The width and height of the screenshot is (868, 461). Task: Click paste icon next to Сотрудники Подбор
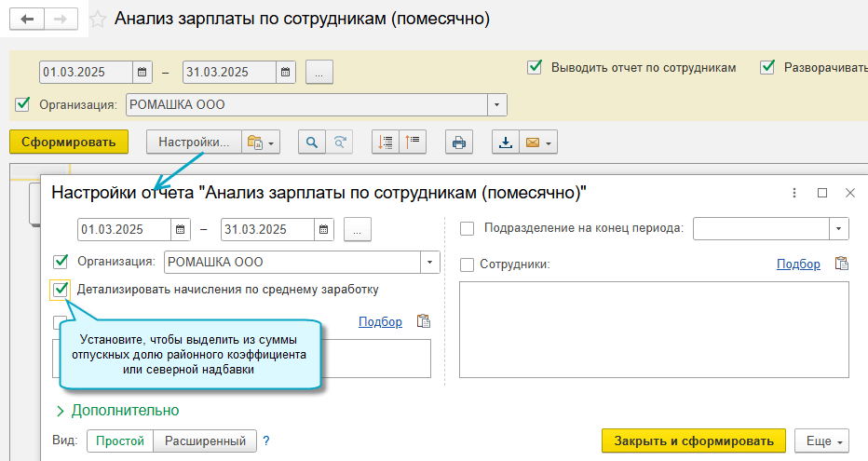(x=842, y=264)
